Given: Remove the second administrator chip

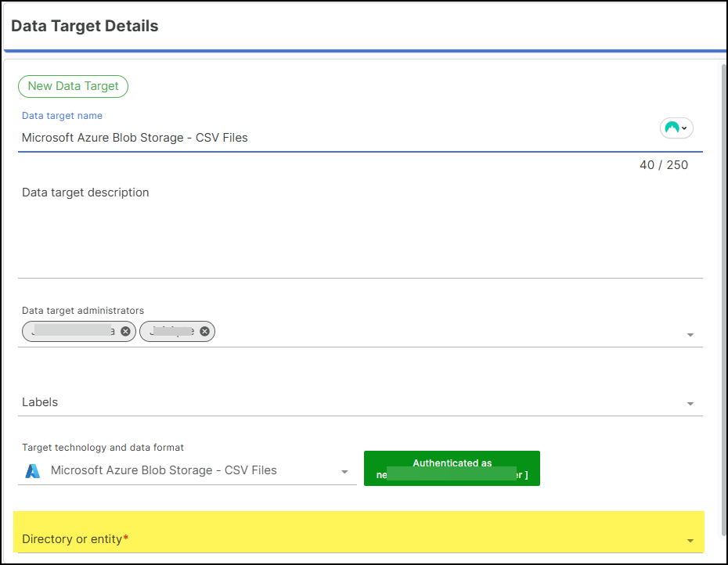Looking at the screenshot, I should [204, 331].
